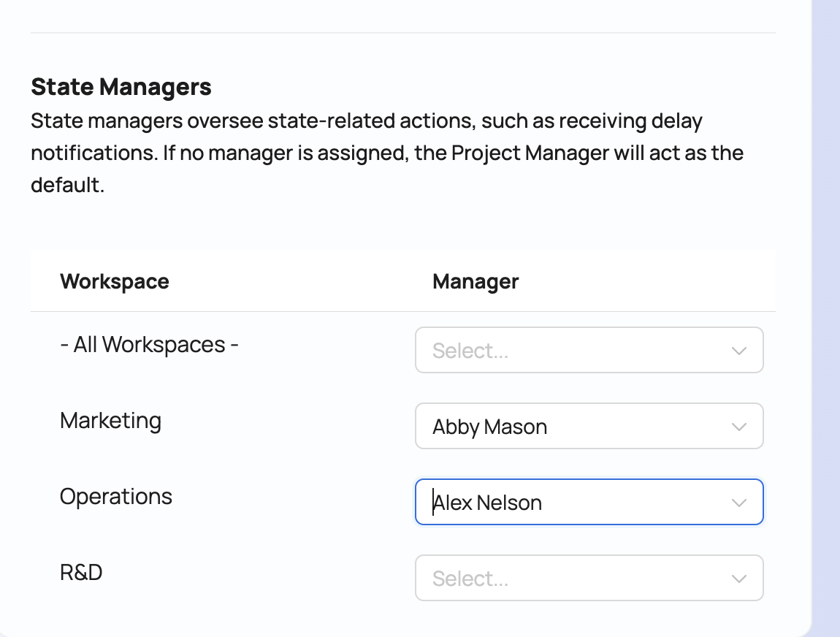Select the Operations workspace row label
The width and height of the screenshot is (840, 637).
116,496
